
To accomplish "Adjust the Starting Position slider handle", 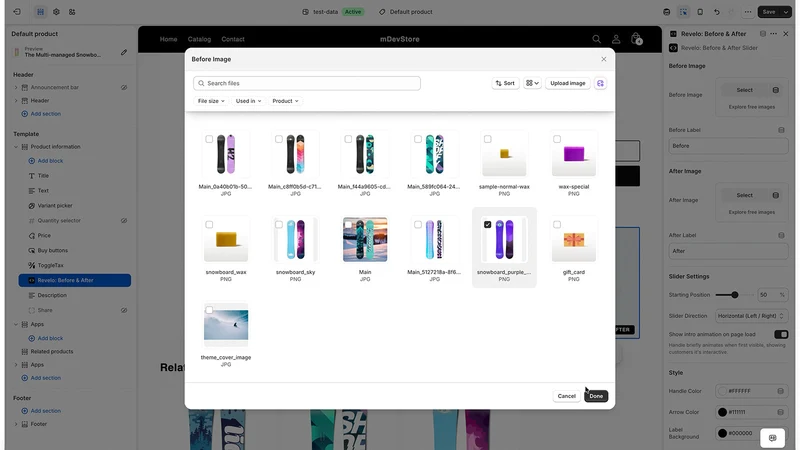I will [735, 295].
